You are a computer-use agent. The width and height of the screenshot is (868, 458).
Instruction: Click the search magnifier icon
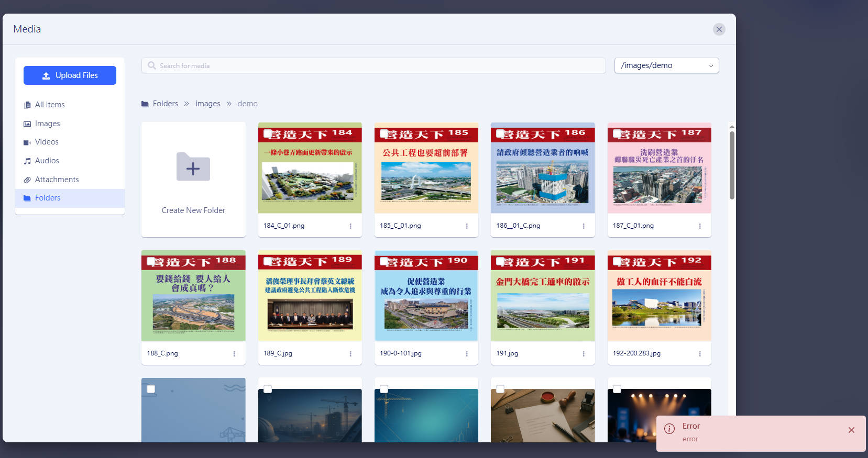coord(152,65)
